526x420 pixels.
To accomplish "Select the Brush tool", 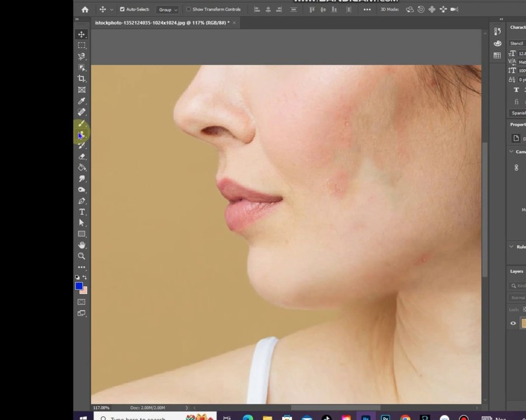I will (82, 124).
